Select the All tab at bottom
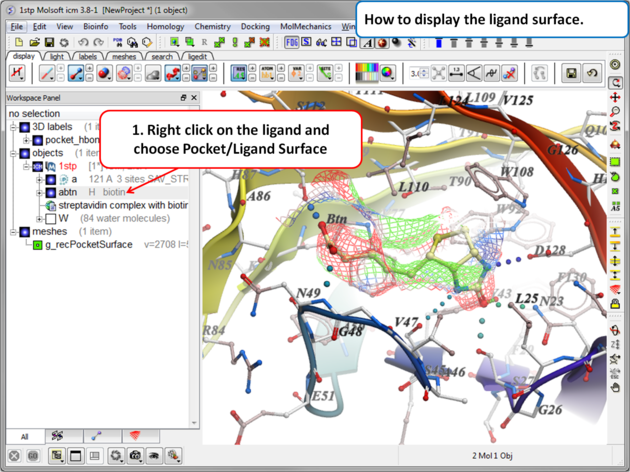Screen dimensions: 630x472 25,437
